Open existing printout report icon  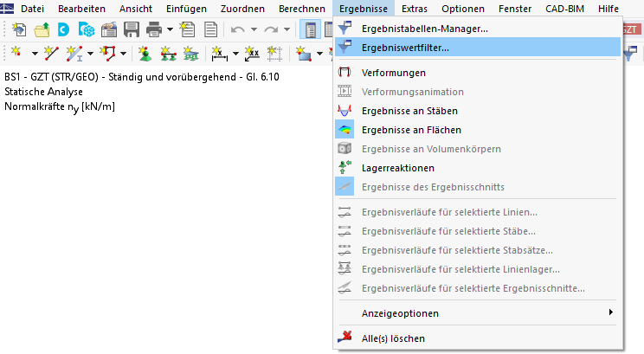[210, 29]
